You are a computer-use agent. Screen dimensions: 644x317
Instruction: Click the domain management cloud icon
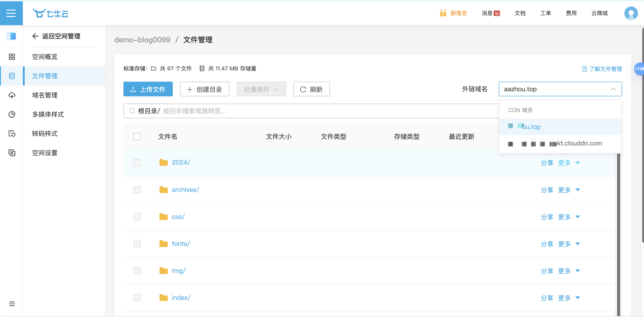12,95
